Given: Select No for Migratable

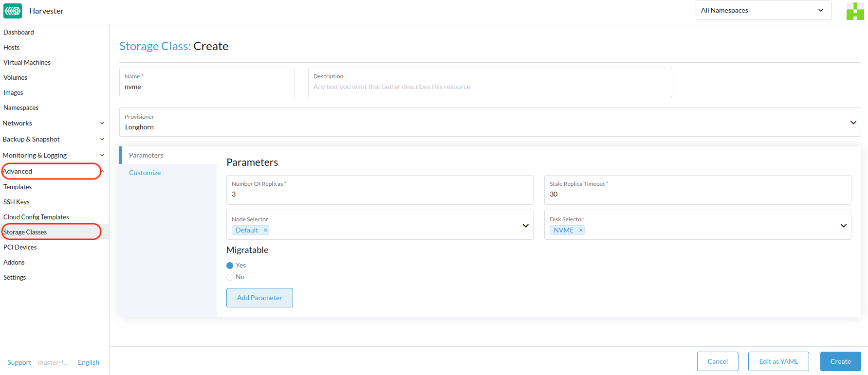Looking at the screenshot, I should click(230, 277).
